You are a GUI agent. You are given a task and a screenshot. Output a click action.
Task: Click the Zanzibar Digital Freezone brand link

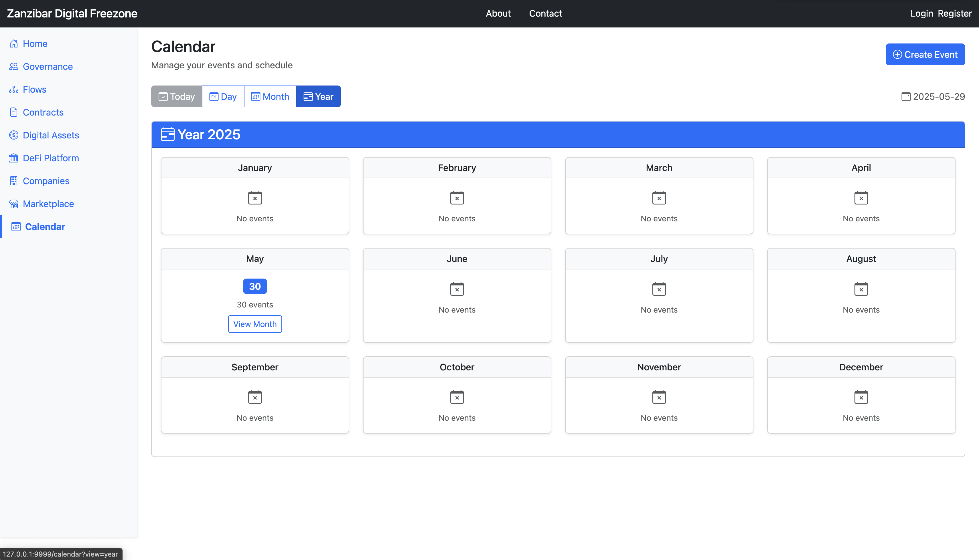click(x=72, y=13)
